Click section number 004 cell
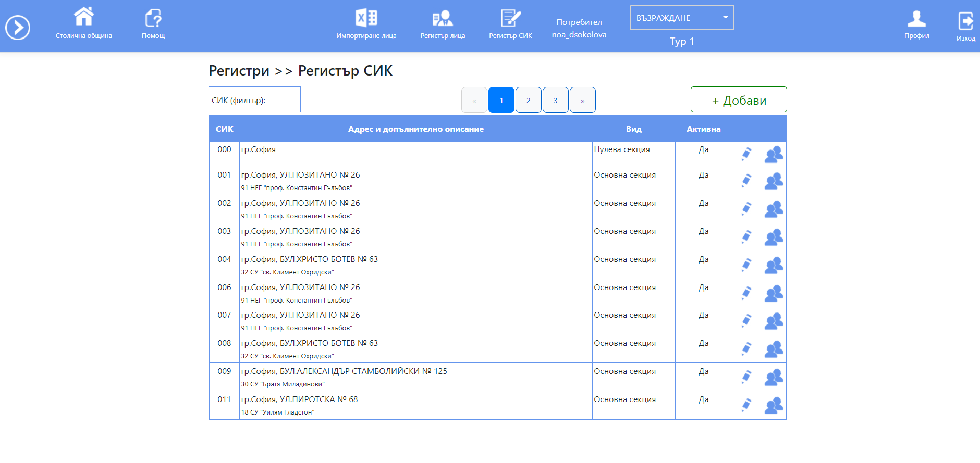The width and height of the screenshot is (980, 463). tap(224, 265)
